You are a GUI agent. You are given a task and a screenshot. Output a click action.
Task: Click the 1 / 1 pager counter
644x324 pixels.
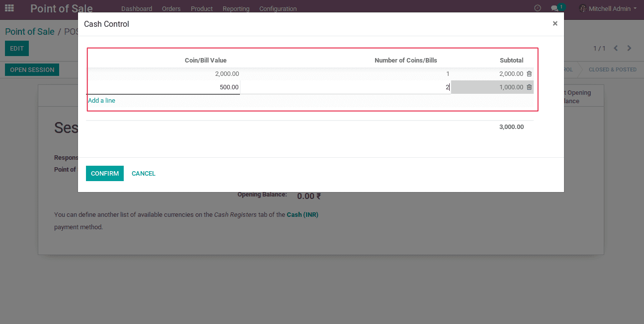click(599, 49)
